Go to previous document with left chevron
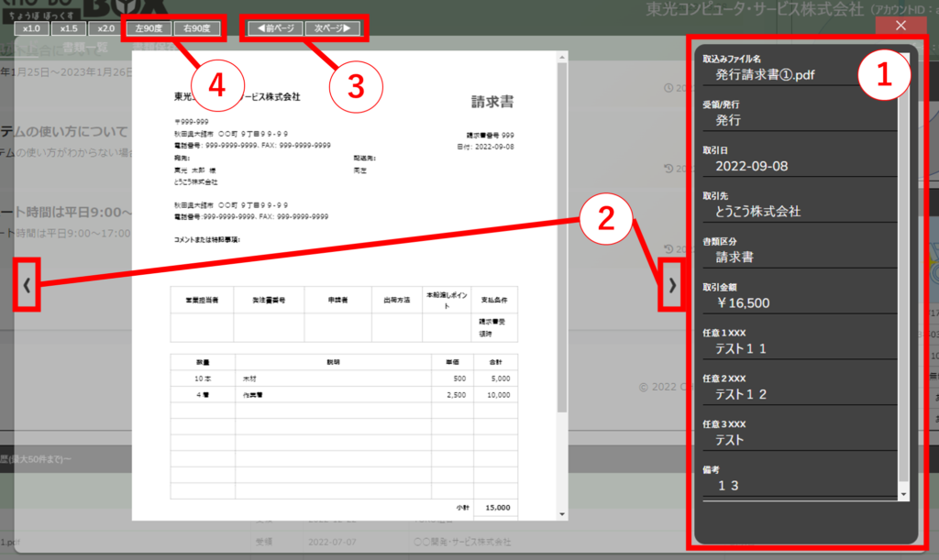 27,286
